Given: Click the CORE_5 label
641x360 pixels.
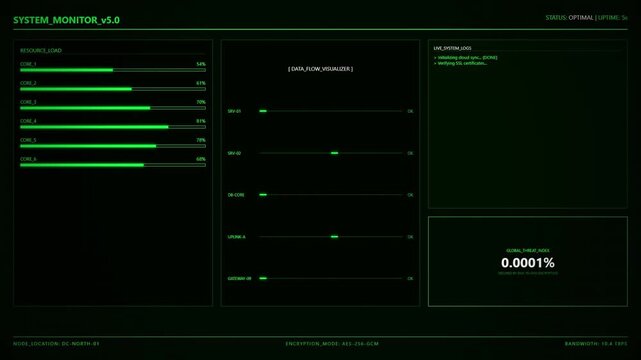Looking at the screenshot, I should coord(28,140).
